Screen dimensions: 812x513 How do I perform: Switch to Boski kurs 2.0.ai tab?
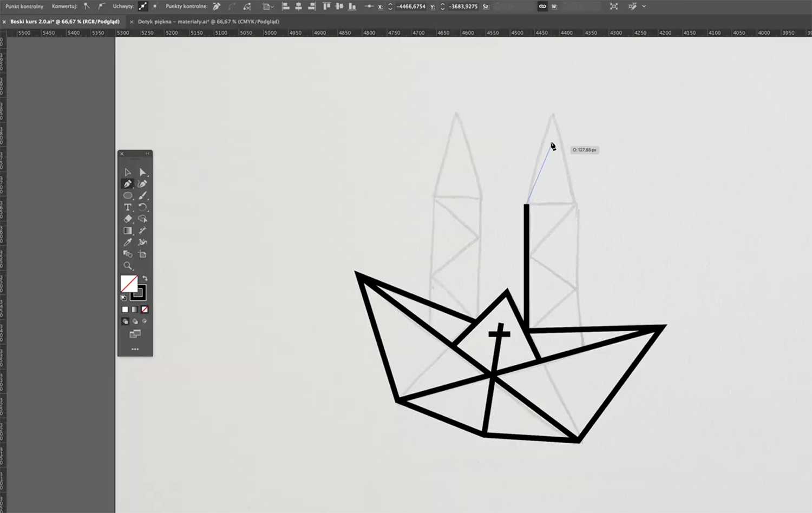[65, 22]
